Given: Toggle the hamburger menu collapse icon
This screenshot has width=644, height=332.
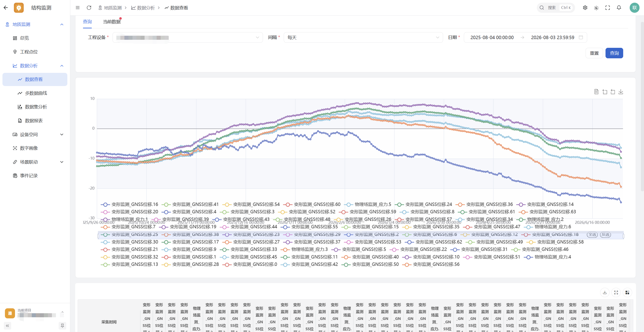Looking at the screenshot, I should (x=77, y=8).
